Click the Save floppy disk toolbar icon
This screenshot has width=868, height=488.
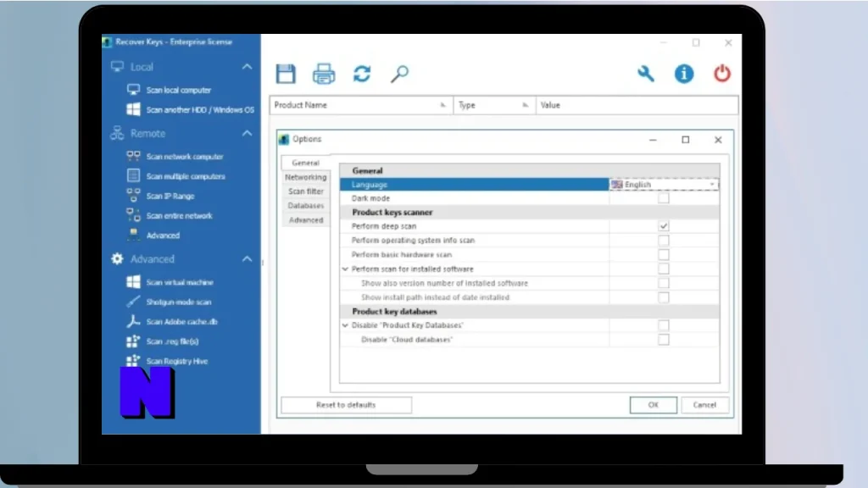point(286,74)
